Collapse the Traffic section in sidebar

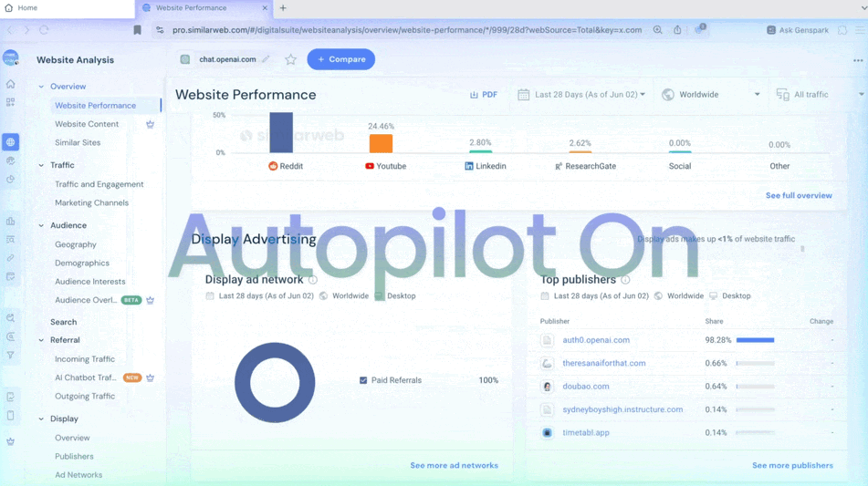pyautogui.click(x=41, y=165)
